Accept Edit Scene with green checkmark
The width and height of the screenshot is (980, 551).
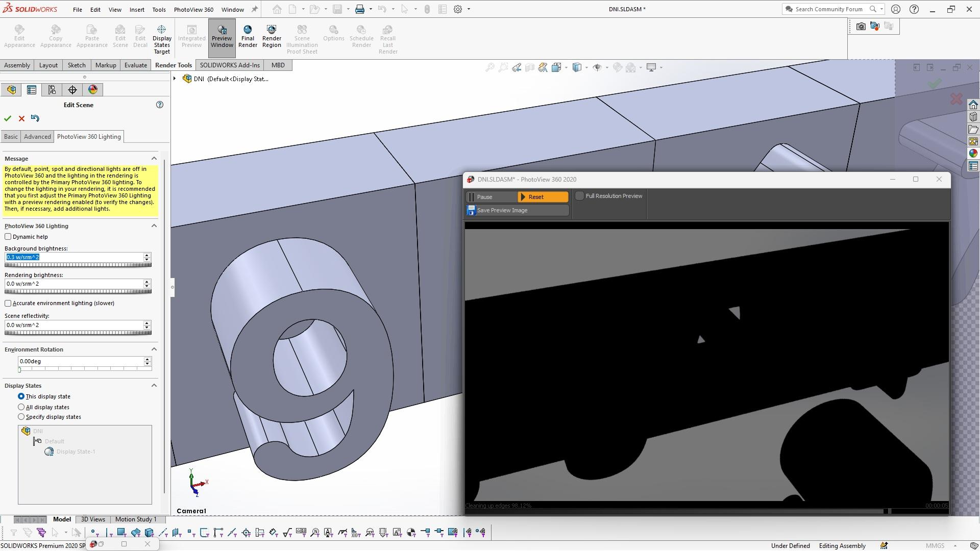point(8,118)
